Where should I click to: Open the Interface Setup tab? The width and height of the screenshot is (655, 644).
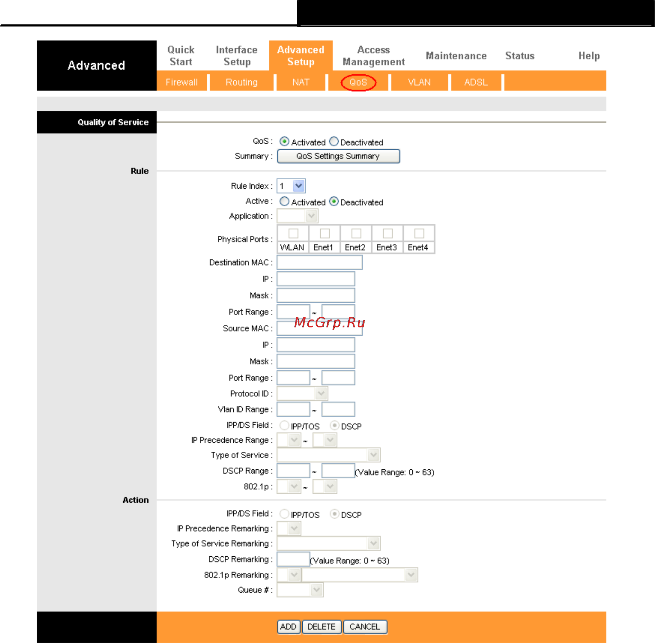(237, 56)
